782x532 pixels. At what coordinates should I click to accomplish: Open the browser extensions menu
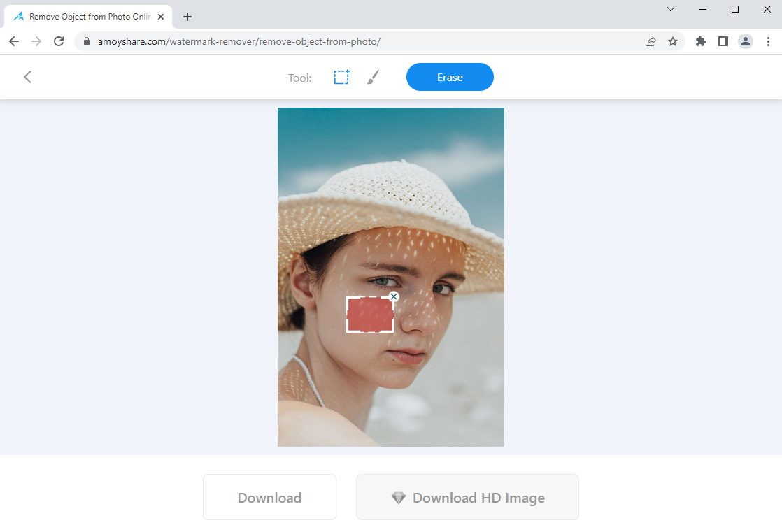[x=701, y=41]
